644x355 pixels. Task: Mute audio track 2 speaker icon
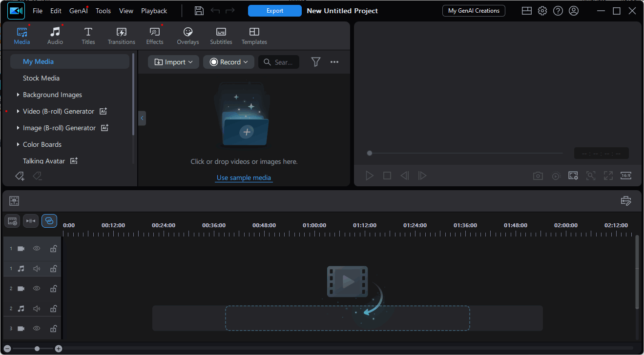coord(37,309)
